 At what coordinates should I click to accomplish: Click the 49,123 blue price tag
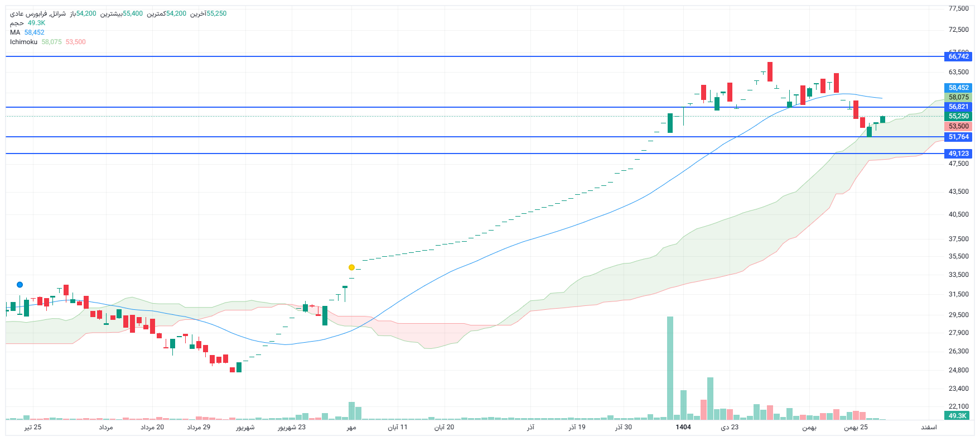[958, 154]
